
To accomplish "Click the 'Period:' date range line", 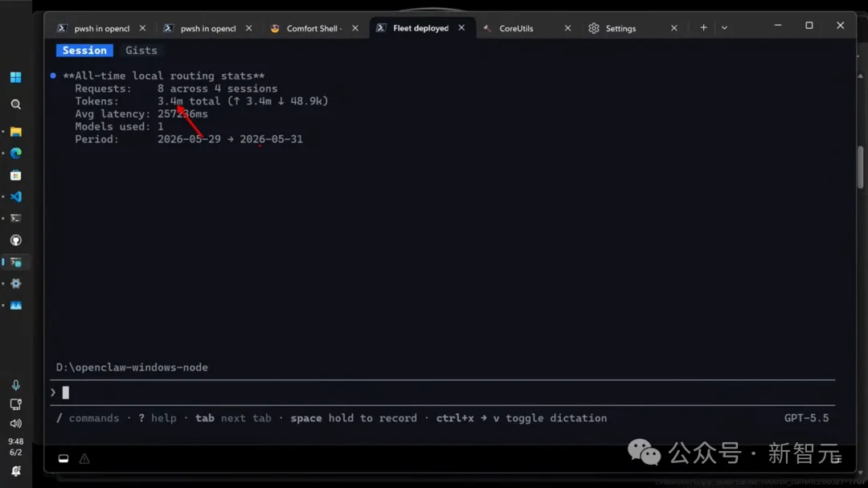I will coord(189,140).
